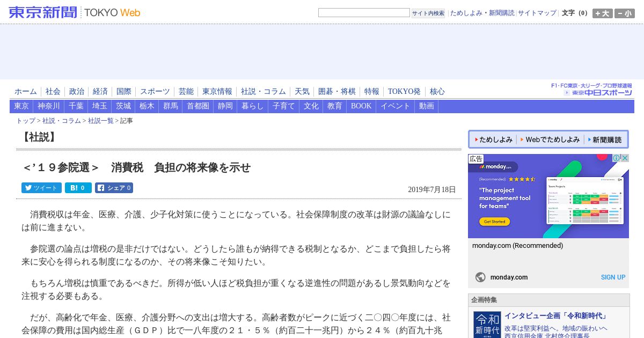644x338 pixels.
Task: Select 埼玉 region tab
Action: [x=100, y=106]
